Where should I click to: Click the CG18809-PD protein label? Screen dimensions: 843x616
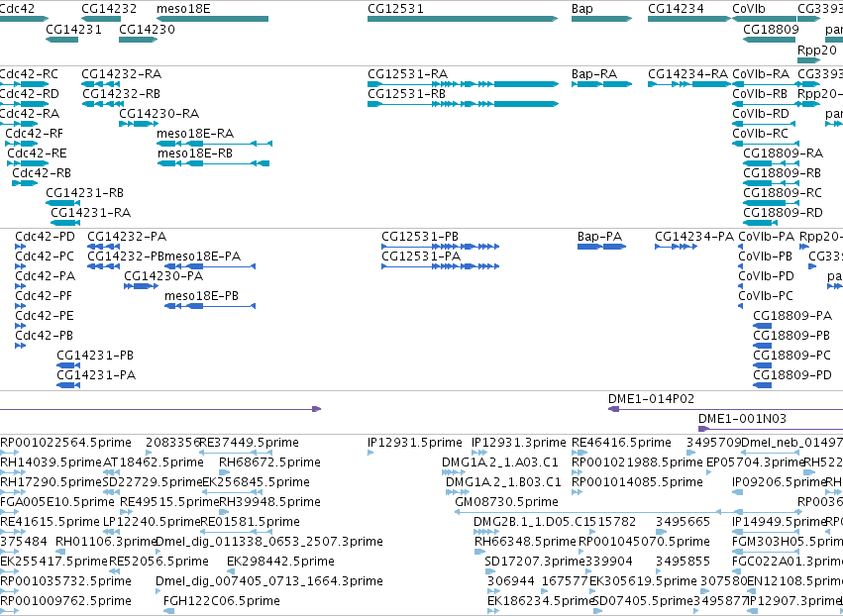792,375
